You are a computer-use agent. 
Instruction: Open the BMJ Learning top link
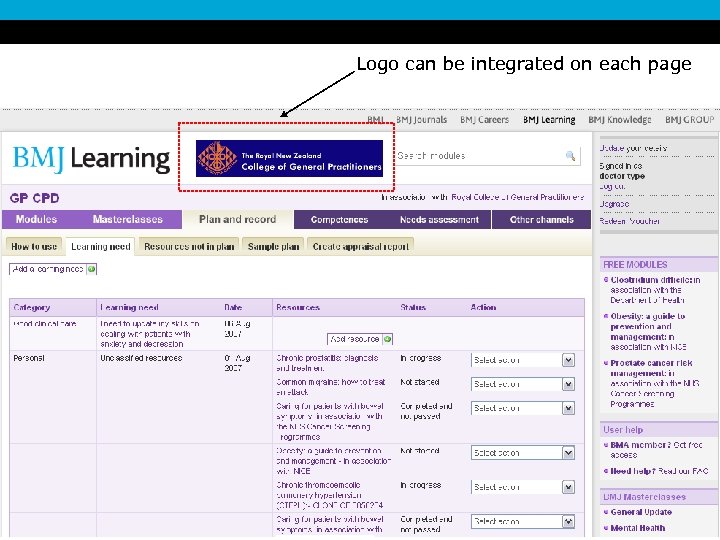[x=549, y=120]
